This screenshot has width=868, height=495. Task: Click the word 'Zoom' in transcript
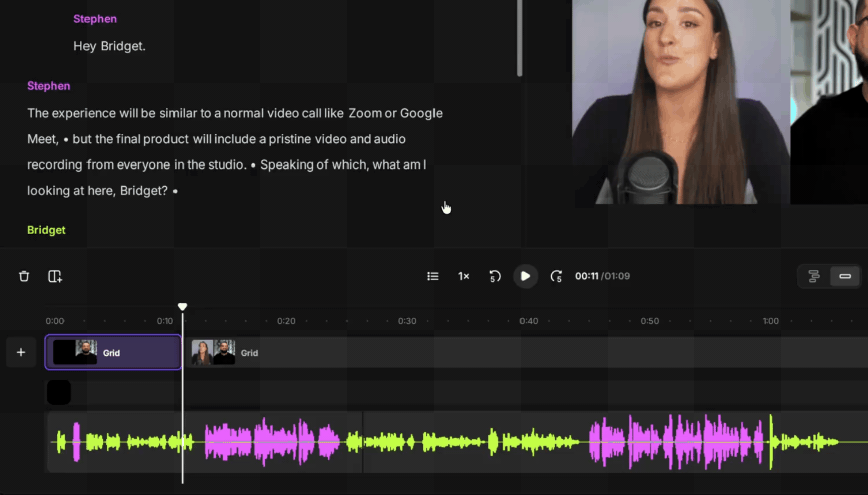pos(365,113)
